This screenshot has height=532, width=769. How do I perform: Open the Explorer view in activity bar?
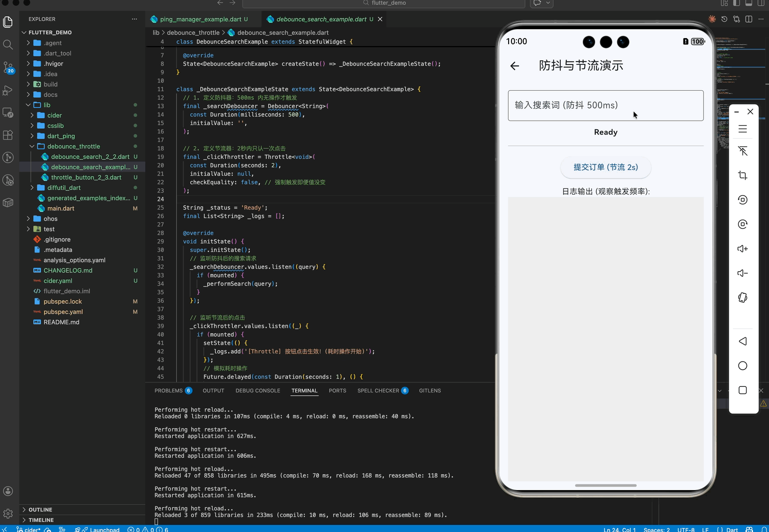click(8, 22)
